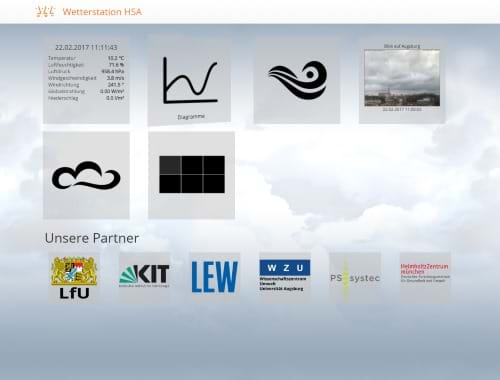Click the PS systec partner logo

point(355,278)
